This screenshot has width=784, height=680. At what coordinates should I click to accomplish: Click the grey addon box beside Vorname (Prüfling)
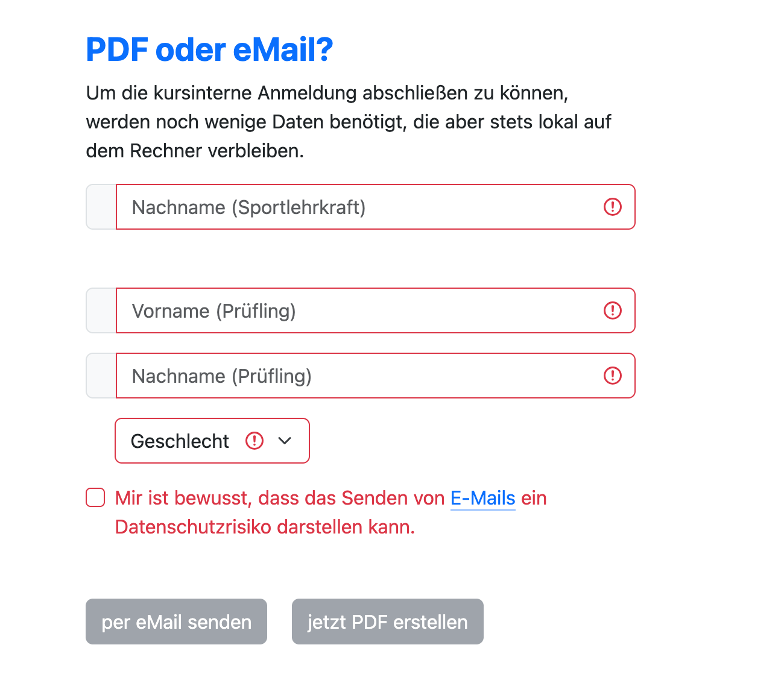point(101,310)
